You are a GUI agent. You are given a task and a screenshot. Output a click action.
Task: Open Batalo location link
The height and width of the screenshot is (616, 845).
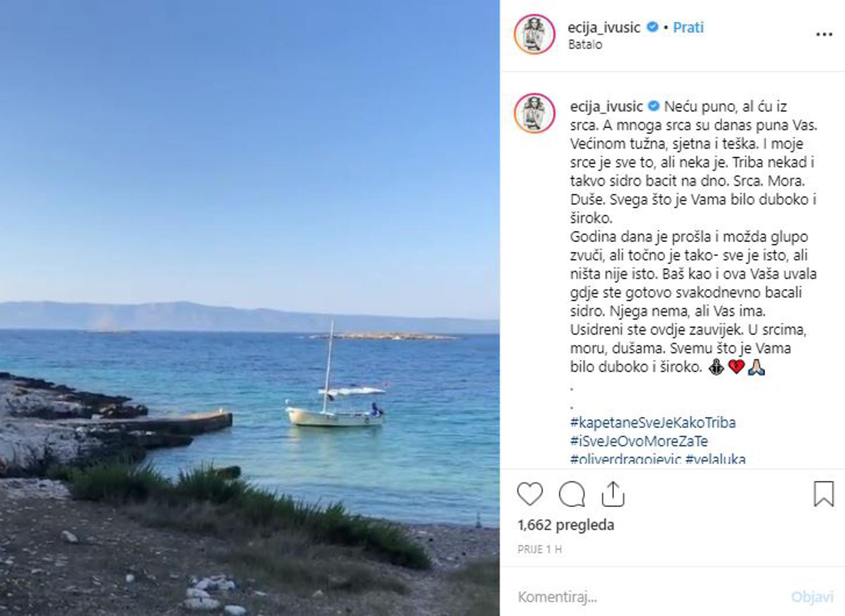coord(585,44)
